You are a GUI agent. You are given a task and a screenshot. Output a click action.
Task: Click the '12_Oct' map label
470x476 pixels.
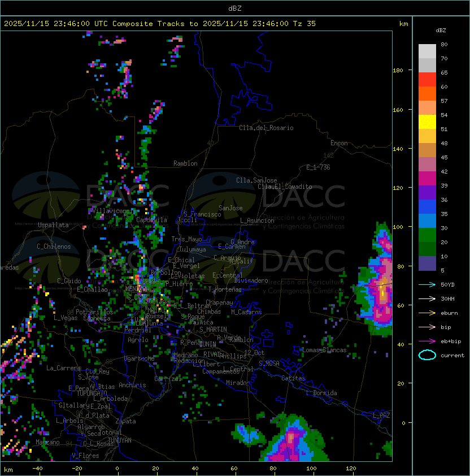[254, 353]
